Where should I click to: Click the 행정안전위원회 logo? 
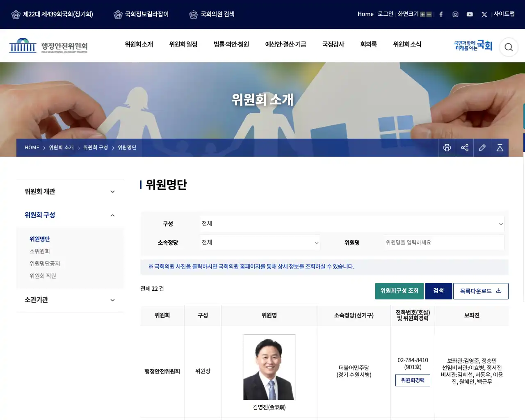tap(48, 46)
